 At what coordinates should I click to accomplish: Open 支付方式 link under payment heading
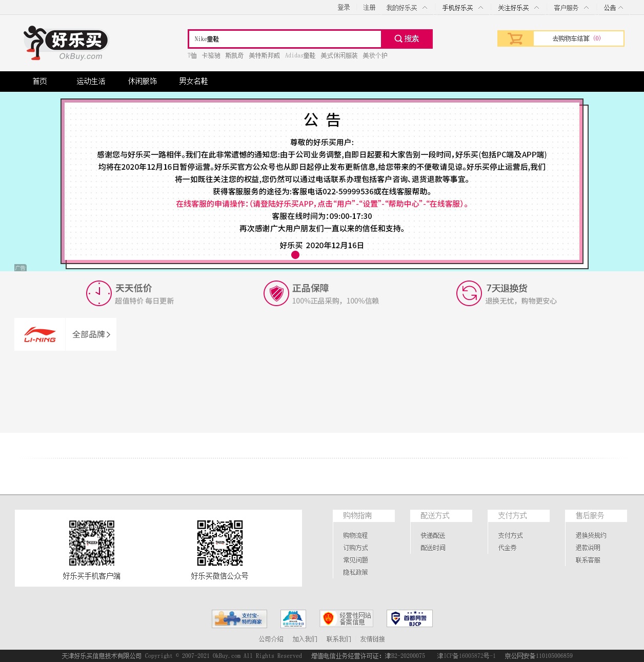(x=510, y=535)
